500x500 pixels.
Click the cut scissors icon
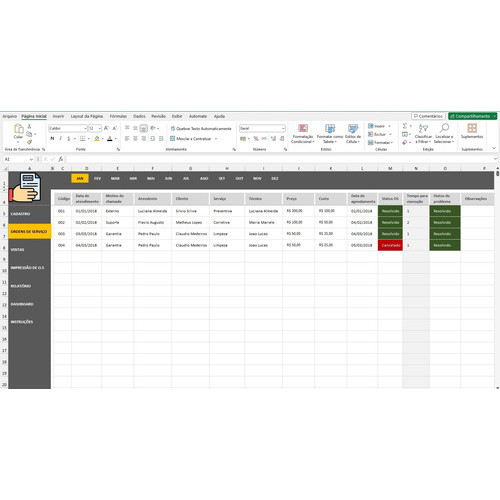click(29, 126)
